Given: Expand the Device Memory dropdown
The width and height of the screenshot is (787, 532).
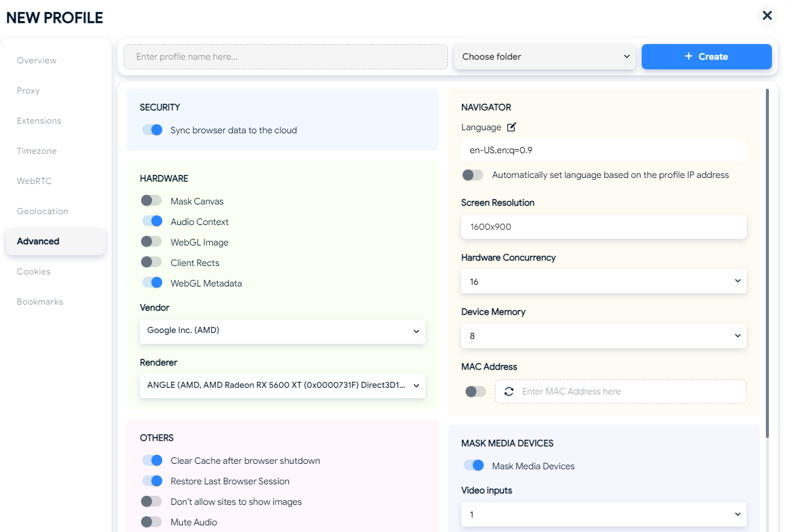Looking at the screenshot, I should (x=604, y=336).
